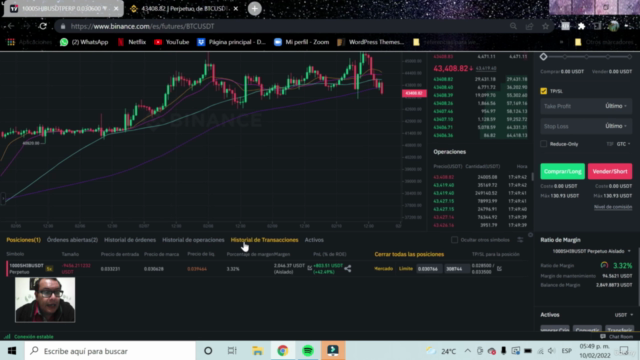This screenshot has width=640, height=360.
Task: Edit the position's TP/SL with the edit icon
Action: [499, 268]
